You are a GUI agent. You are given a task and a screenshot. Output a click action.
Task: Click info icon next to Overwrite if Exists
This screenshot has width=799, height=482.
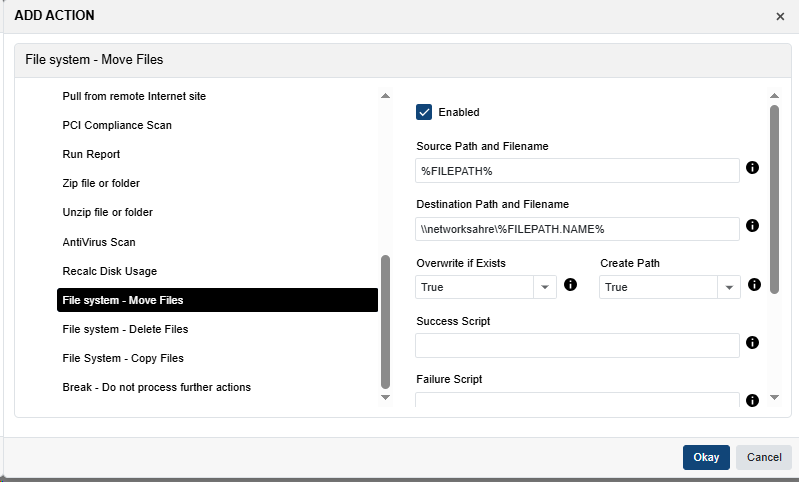point(571,285)
